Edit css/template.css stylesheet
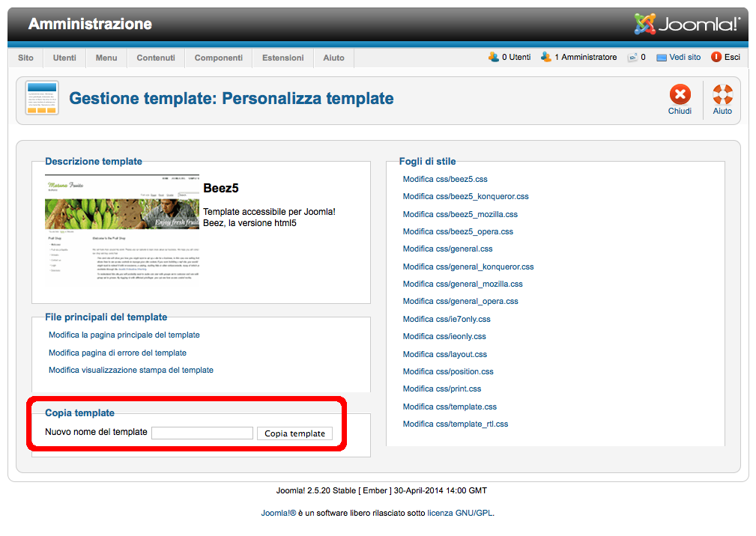This screenshot has height=536, width=756. pos(450,406)
